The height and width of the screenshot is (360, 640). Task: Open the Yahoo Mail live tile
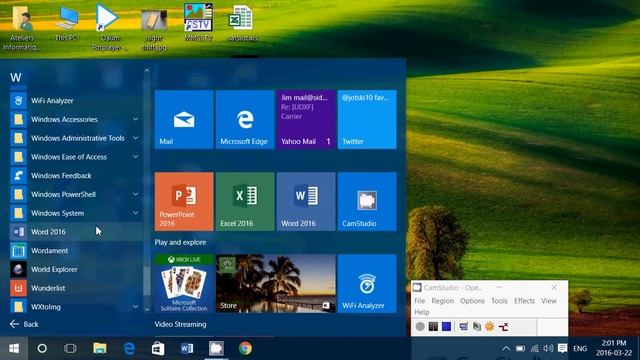click(306, 120)
